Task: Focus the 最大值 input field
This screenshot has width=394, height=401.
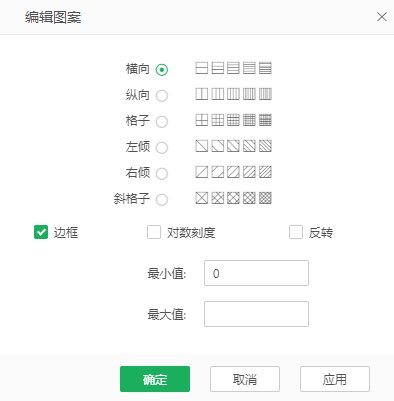Action: (x=256, y=314)
